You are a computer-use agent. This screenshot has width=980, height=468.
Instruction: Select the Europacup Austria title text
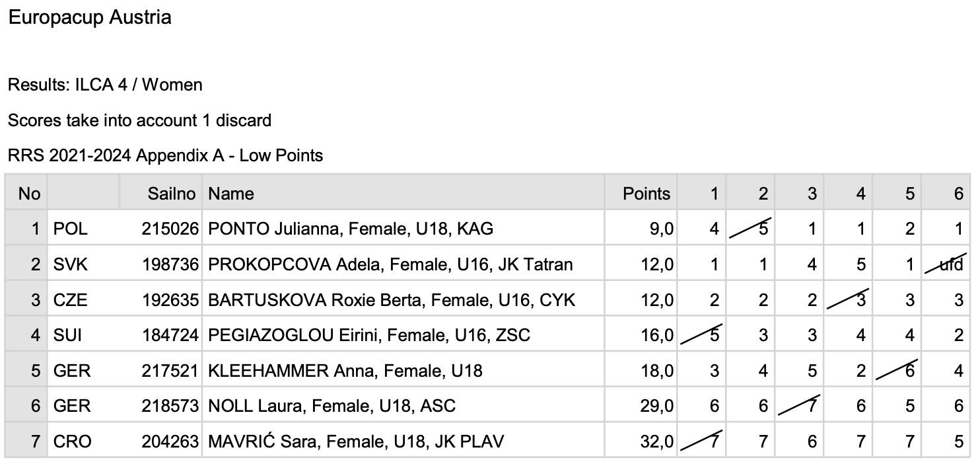click(x=90, y=17)
